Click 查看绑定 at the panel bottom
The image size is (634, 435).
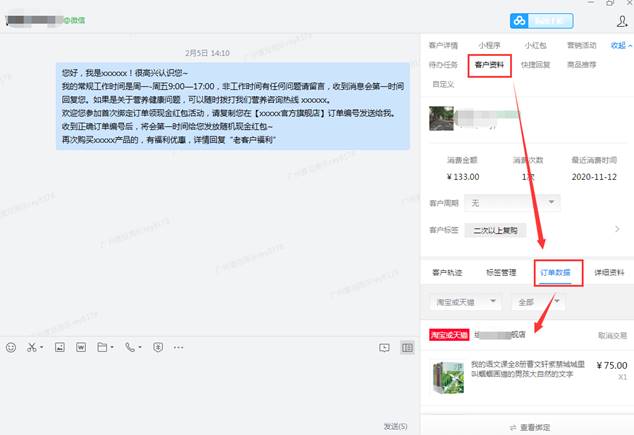click(x=528, y=427)
